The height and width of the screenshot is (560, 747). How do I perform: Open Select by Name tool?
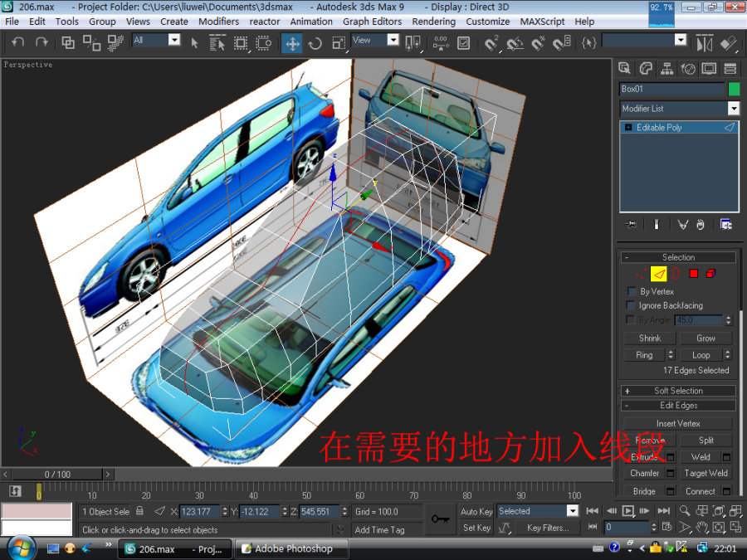(217, 43)
